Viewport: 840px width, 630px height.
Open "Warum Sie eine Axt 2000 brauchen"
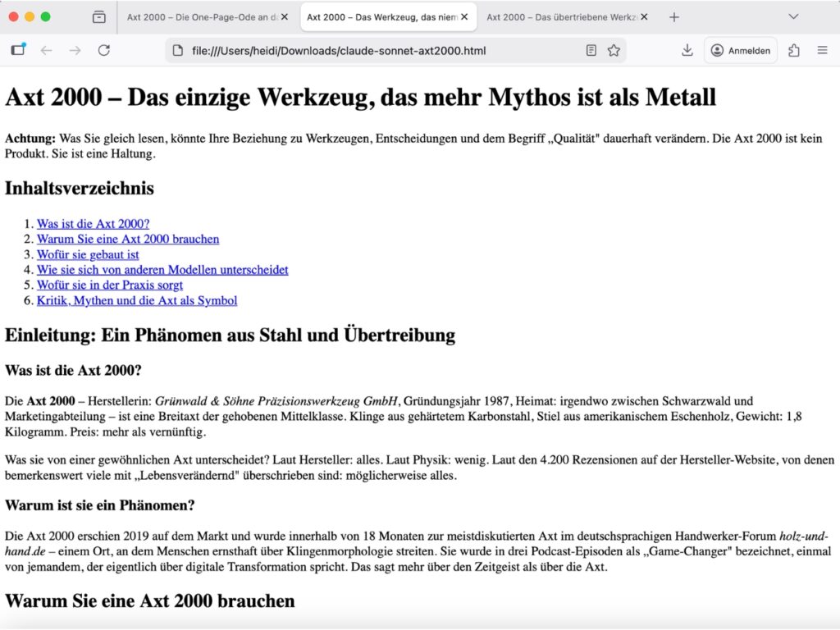pyautogui.click(x=128, y=239)
